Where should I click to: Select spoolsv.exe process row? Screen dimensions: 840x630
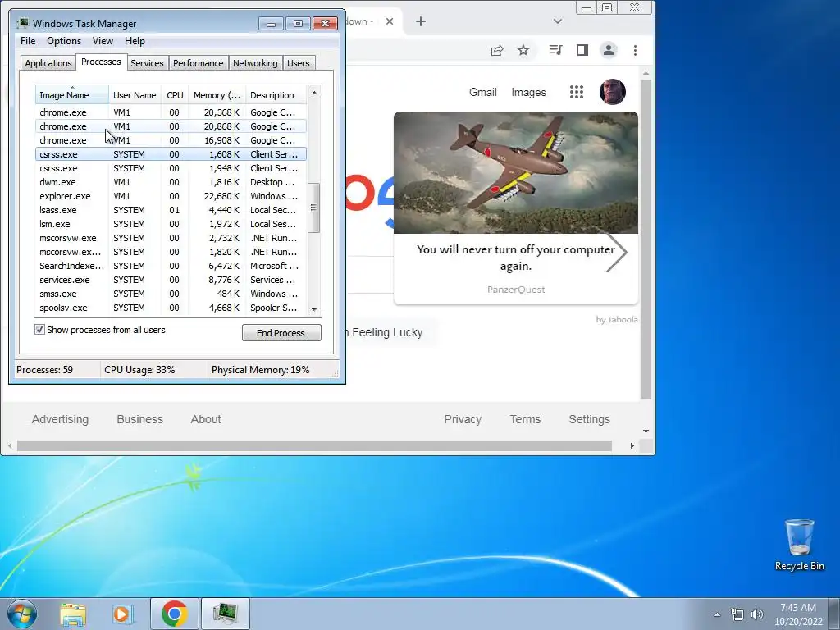171,308
